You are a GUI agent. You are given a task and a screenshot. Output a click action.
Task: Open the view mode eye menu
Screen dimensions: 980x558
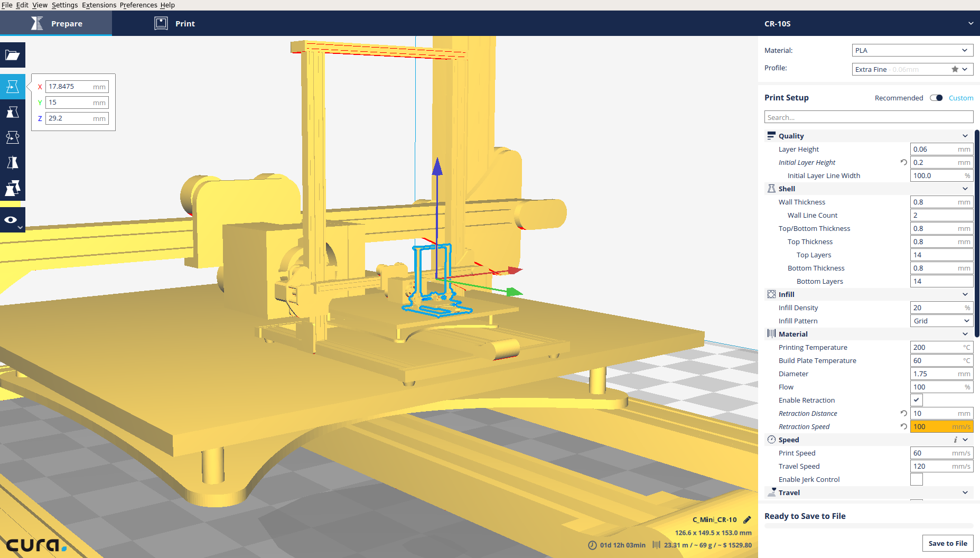click(x=13, y=220)
